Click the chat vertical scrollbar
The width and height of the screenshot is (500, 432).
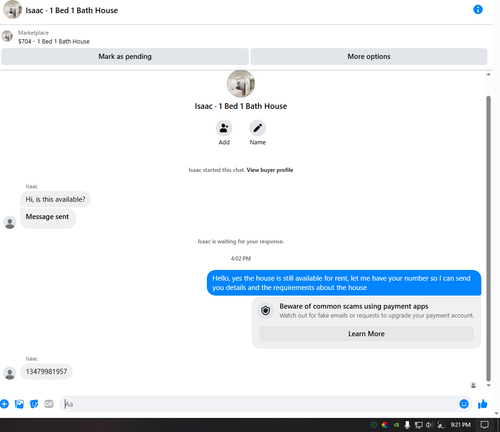[x=488, y=238]
